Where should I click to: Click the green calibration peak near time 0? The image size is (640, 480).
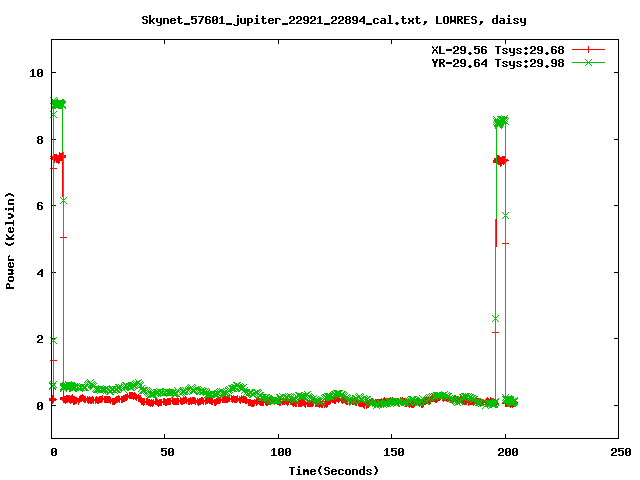(x=58, y=104)
